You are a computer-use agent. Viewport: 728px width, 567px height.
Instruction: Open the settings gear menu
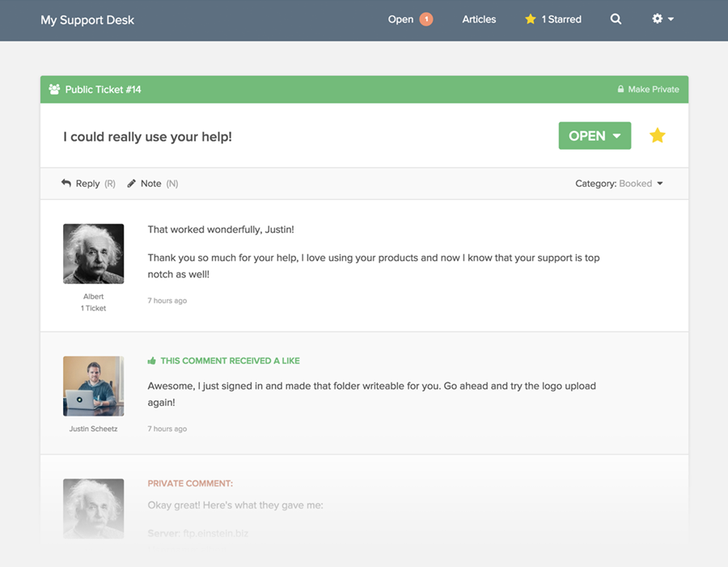click(662, 19)
